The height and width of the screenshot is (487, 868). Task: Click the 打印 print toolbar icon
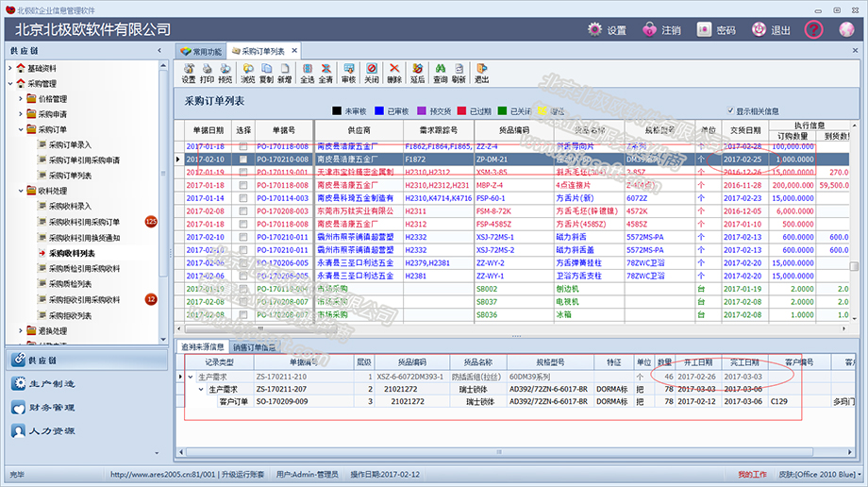point(207,73)
